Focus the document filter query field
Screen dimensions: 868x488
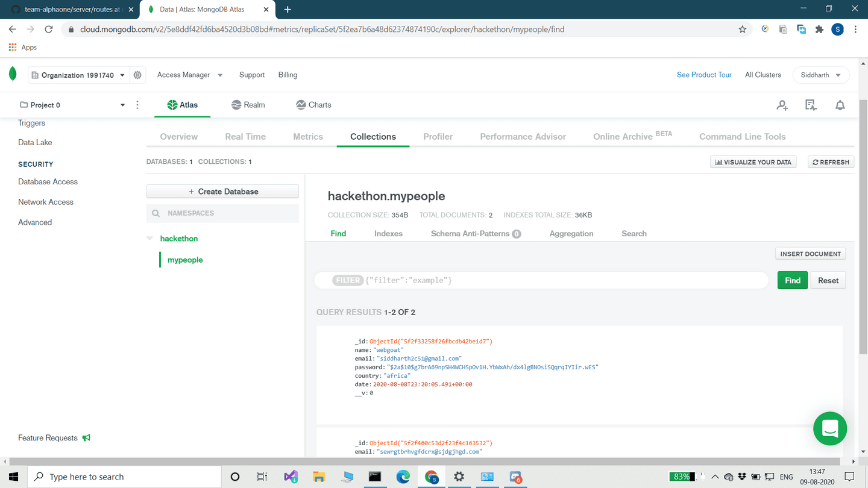coord(541,280)
